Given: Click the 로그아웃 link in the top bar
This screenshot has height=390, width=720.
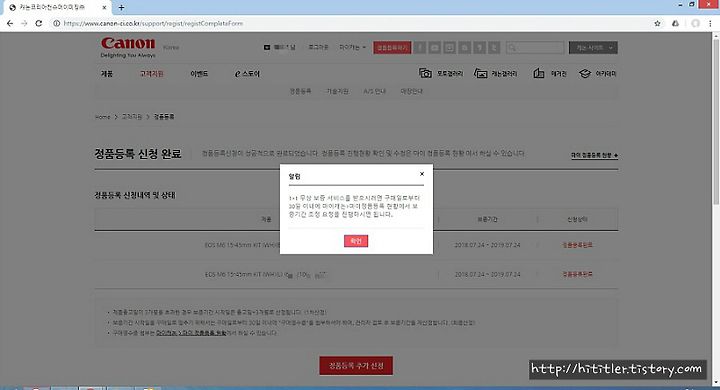Looking at the screenshot, I should pos(318,47).
